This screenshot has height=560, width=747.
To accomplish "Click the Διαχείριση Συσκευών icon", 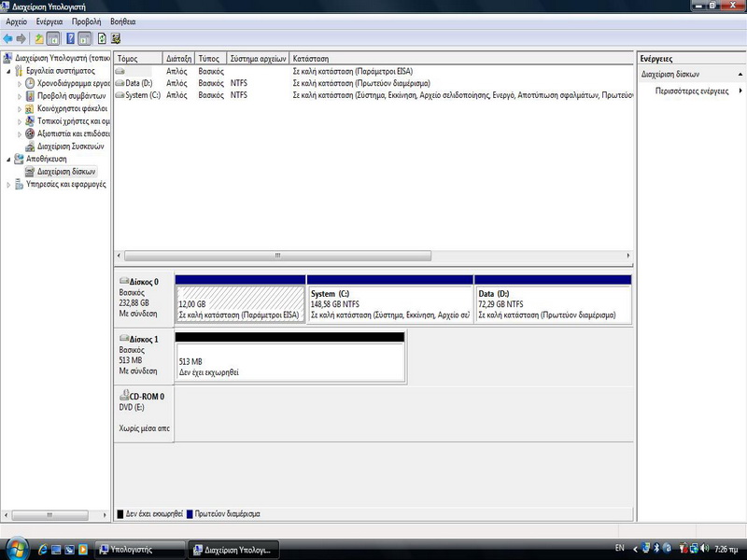I will 30,147.
